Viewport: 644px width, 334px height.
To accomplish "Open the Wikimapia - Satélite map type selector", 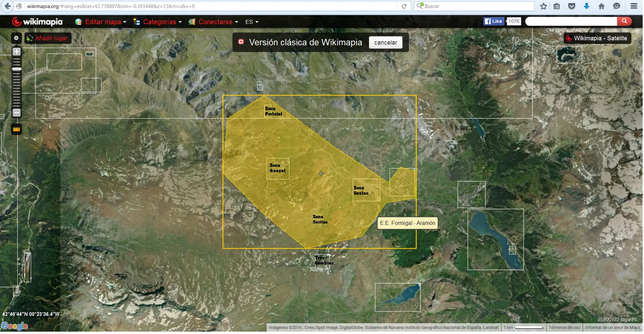I will [597, 38].
